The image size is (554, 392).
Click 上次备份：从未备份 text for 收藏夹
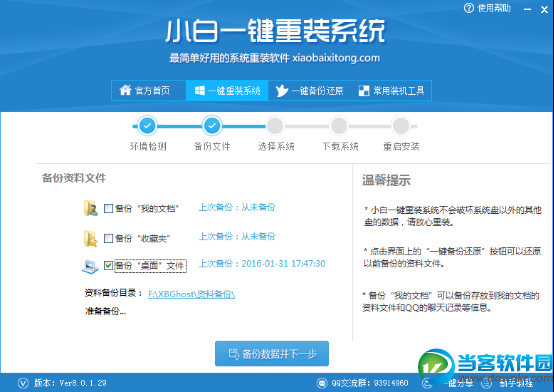[x=237, y=236]
